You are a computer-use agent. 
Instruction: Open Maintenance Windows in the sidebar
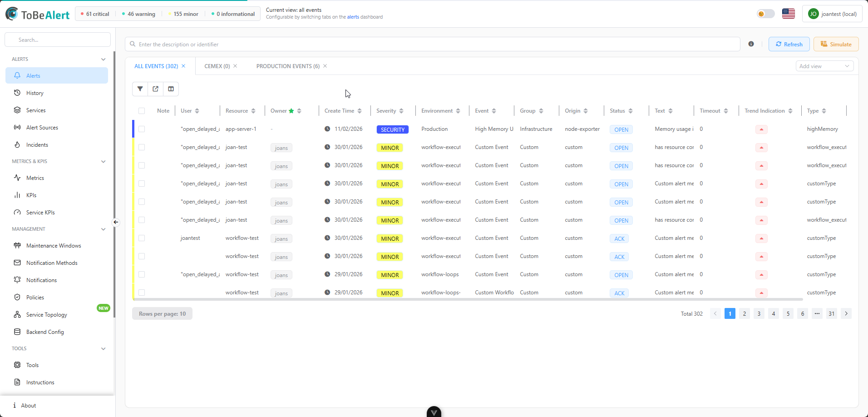pos(57,246)
